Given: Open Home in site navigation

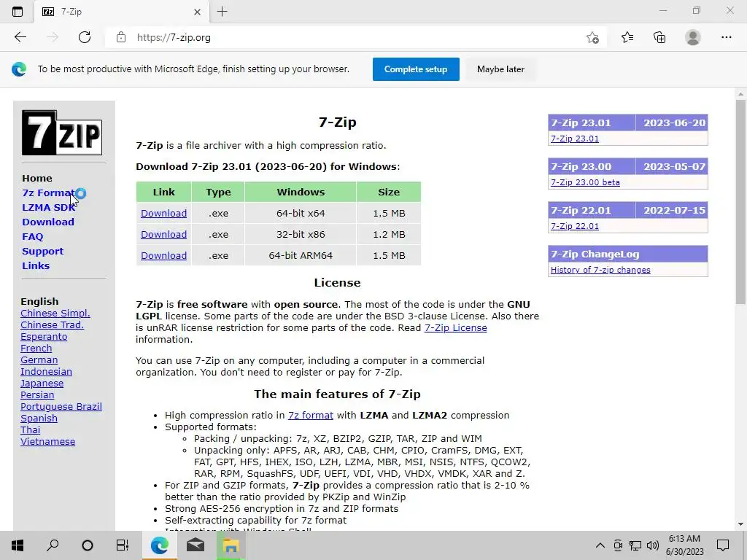Looking at the screenshot, I should (37, 178).
